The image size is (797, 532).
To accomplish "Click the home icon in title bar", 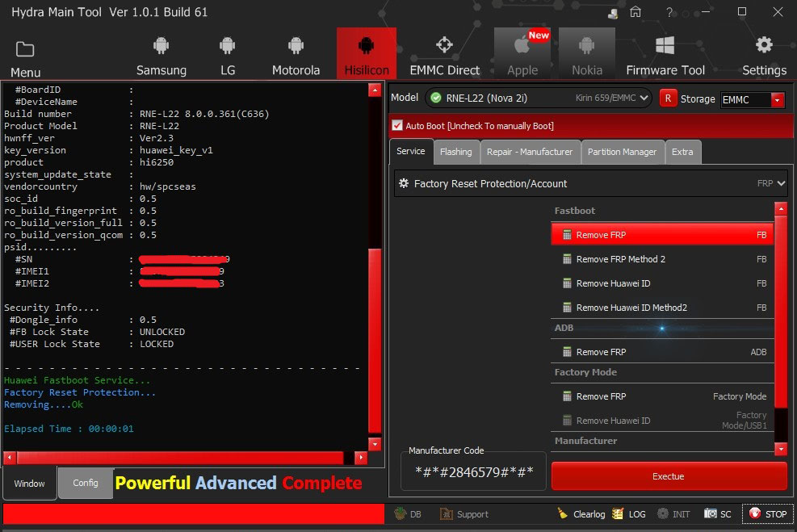I will point(636,11).
